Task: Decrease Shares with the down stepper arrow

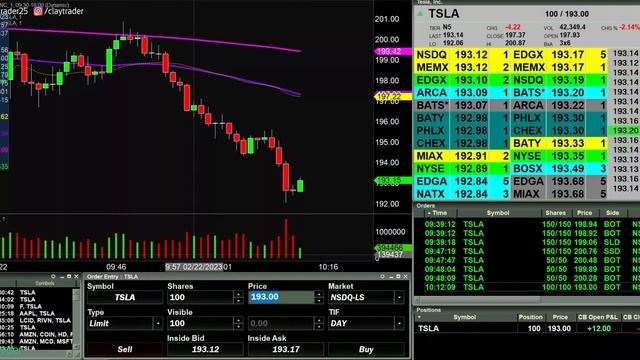Action: [238, 300]
